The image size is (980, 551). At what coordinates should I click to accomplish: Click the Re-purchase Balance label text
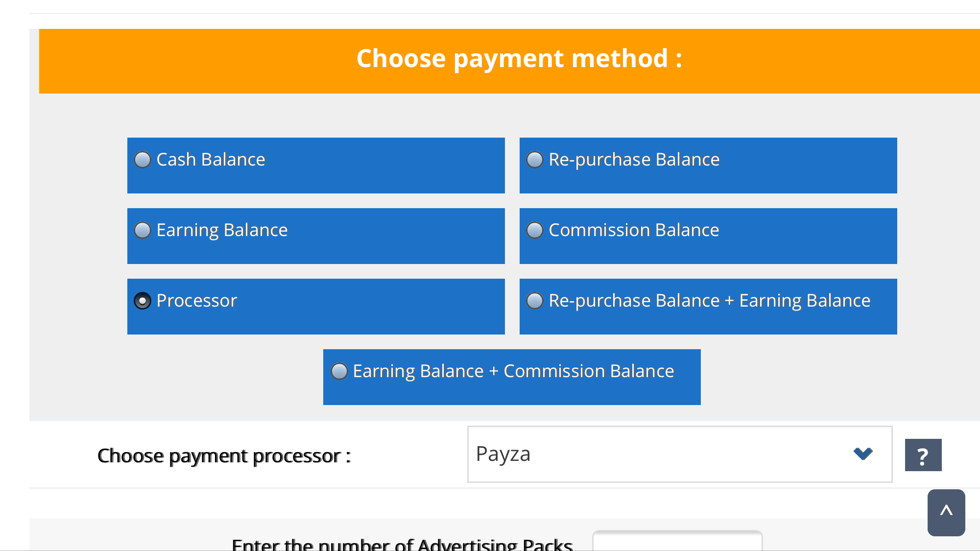[634, 160]
